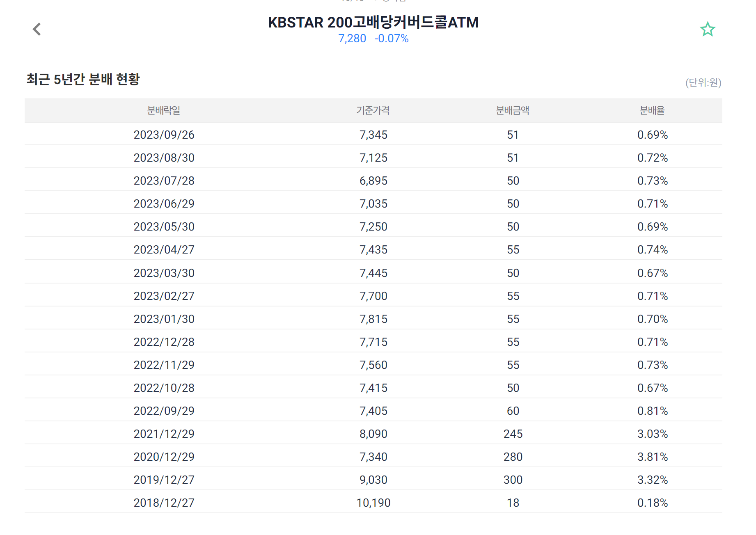Select the 2023/08/30 date cell
This screenshot has height=535, width=756.
click(x=164, y=158)
